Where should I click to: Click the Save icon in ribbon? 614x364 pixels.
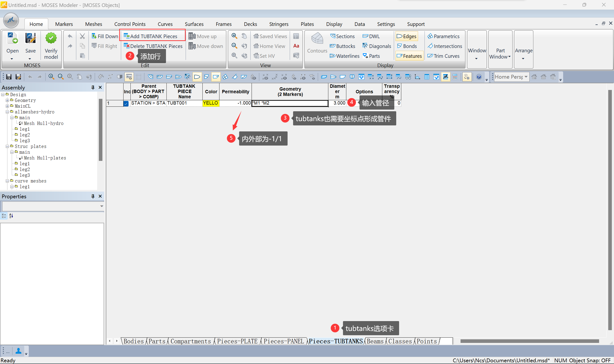coord(30,39)
